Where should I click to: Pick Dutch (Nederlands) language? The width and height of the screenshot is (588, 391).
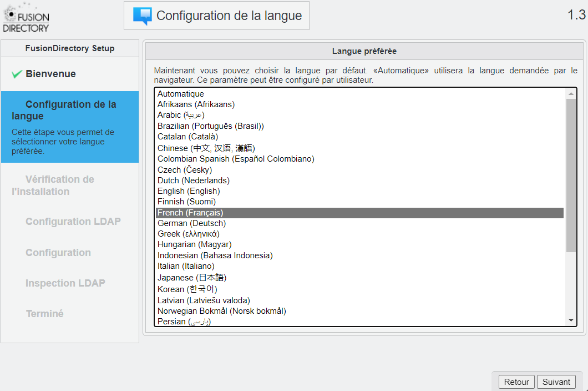(359, 181)
